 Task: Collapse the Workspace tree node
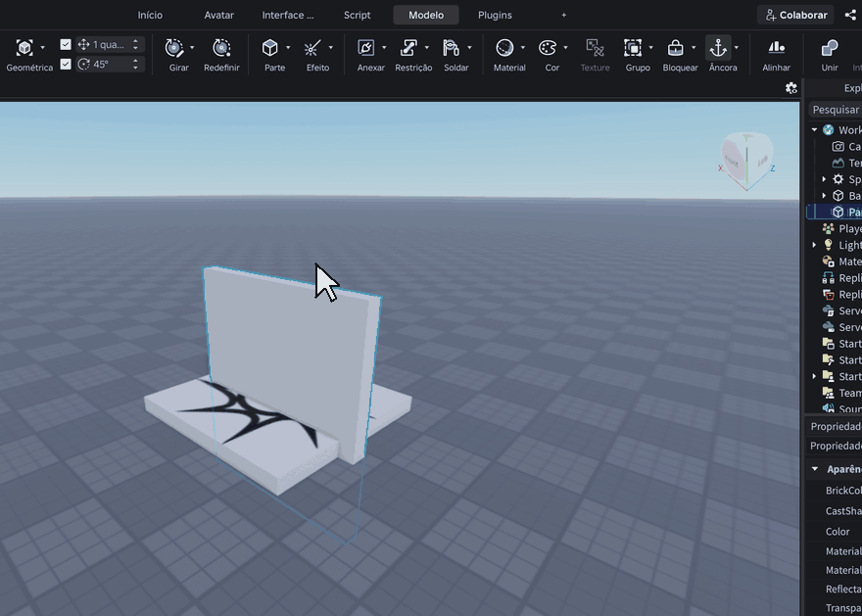(814, 130)
